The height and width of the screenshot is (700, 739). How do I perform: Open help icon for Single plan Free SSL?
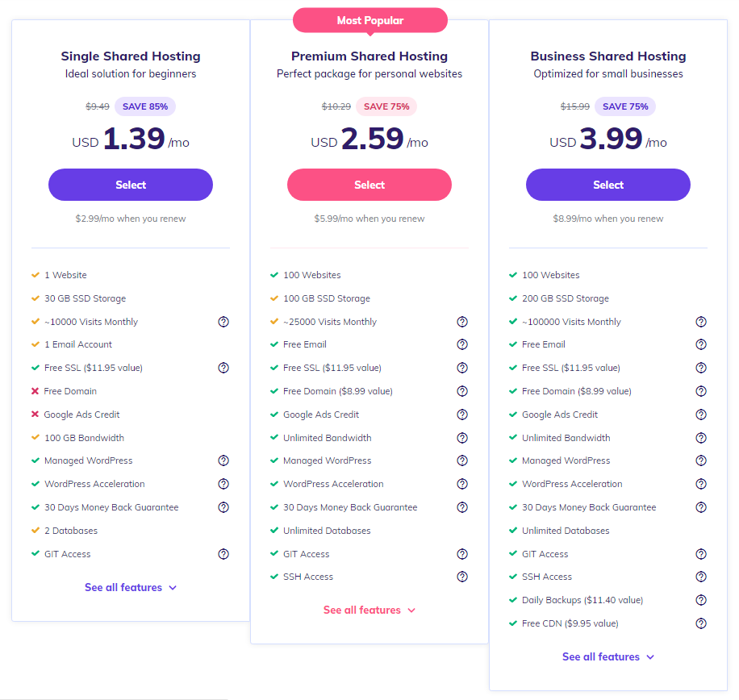point(223,368)
